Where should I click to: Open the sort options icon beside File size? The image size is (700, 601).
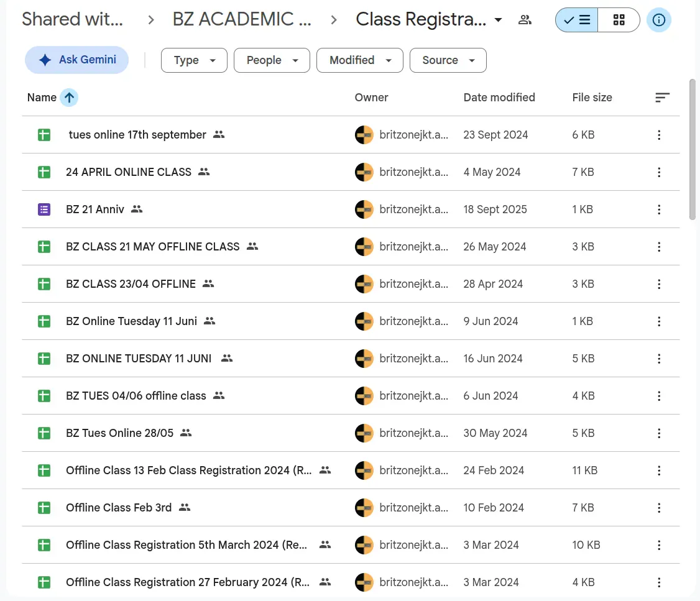pos(662,98)
